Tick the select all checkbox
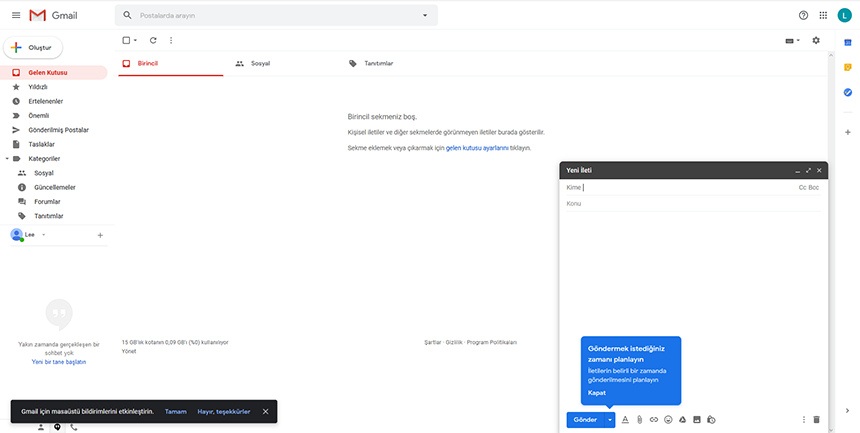Viewport: 860px width, 433px height. 126,40
